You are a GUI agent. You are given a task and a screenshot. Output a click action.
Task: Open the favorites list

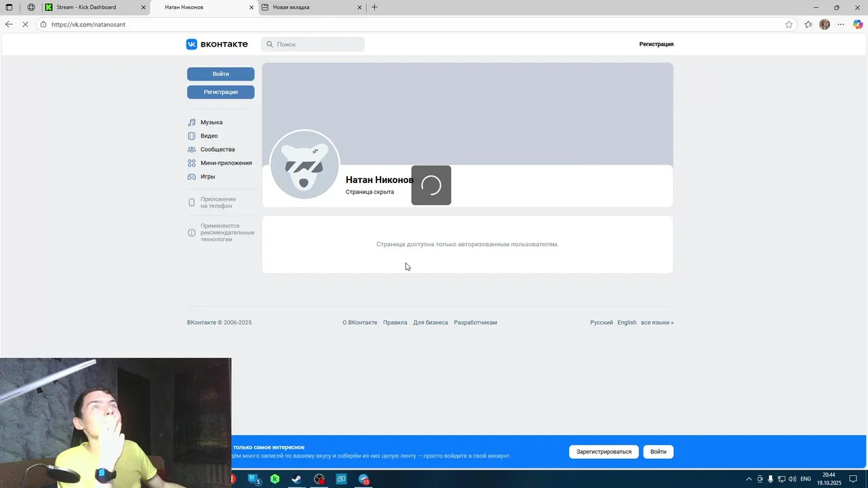coord(808,24)
